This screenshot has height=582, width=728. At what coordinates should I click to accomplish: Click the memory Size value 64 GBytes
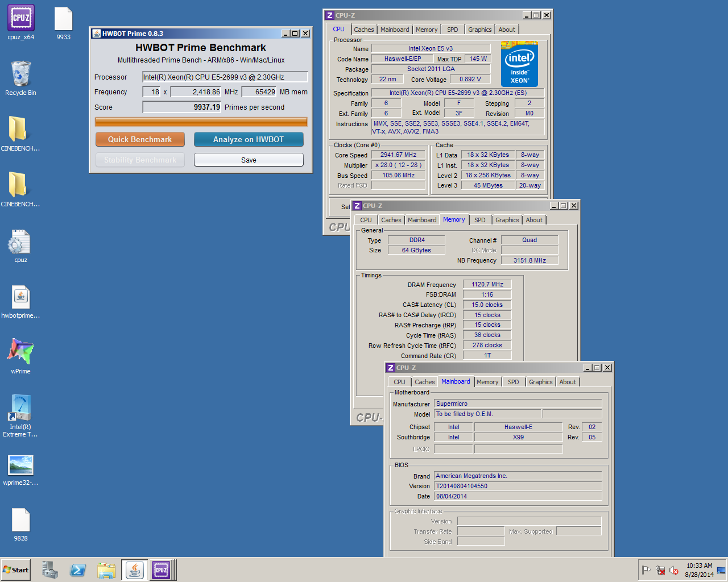pyautogui.click(x=416, y=250)
